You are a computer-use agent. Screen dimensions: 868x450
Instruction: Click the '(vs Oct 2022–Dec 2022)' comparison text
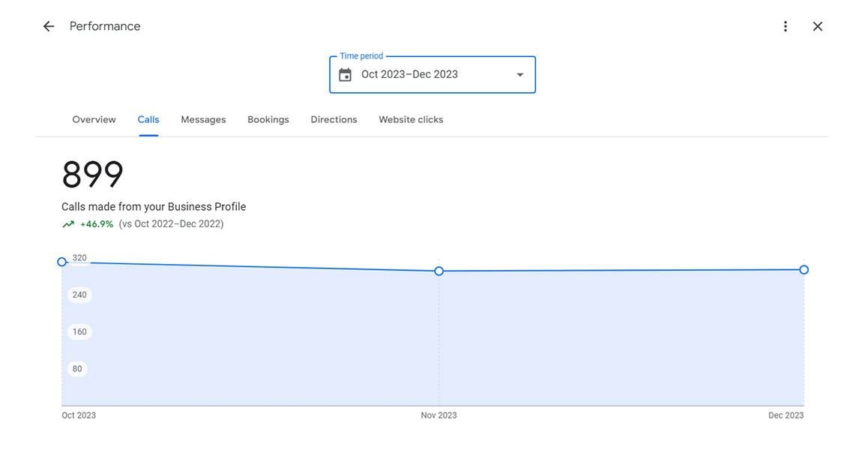tap(171, 224)
